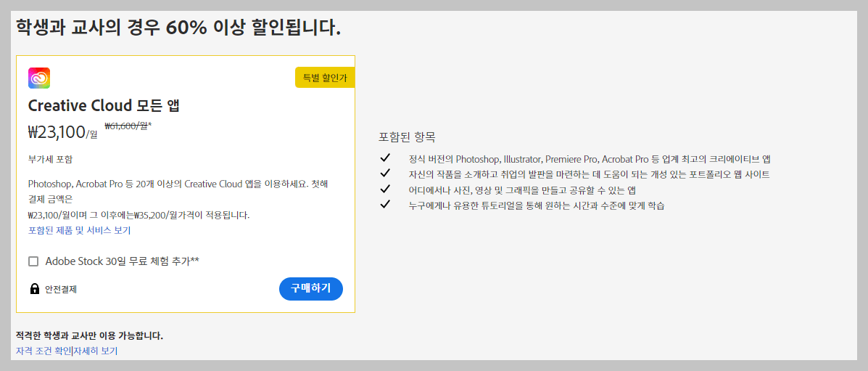Viewport: 868px width, 371px height.
Task: Click the ₩23,100/월 price
Action: coord(62,132)
